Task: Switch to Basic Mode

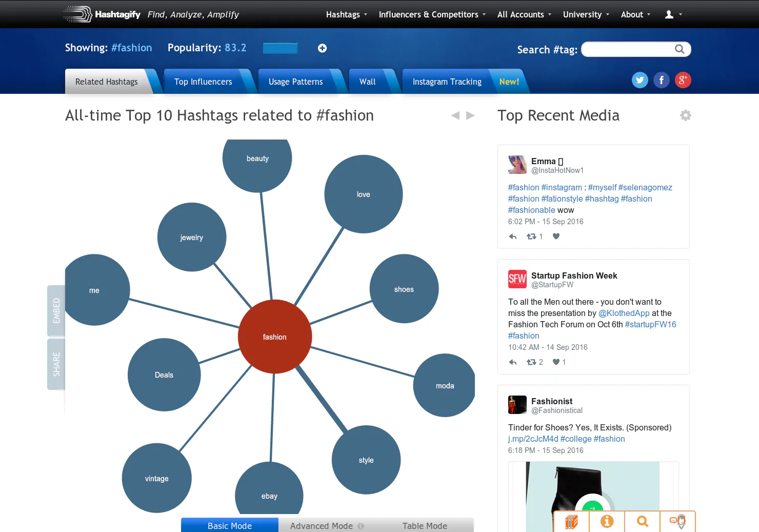Action: [230, 525]
